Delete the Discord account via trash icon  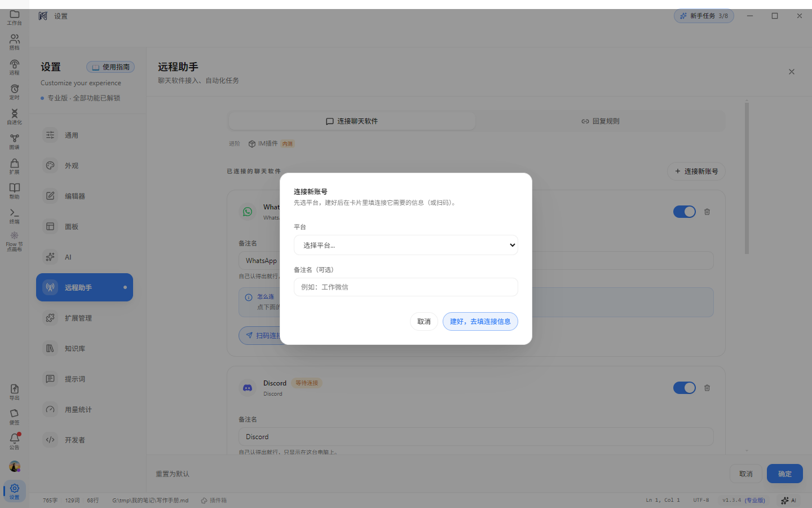pyautogui.click(x=707, y=388)
